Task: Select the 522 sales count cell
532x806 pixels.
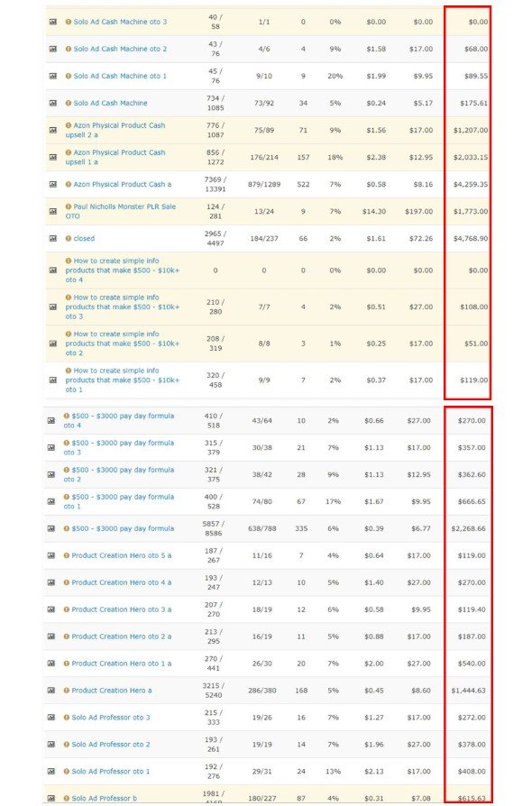Action: (x=303, y=184)
